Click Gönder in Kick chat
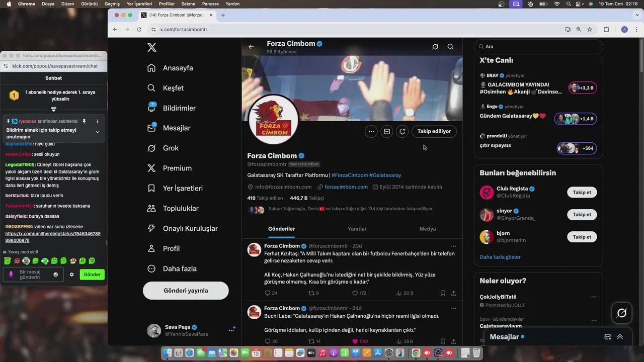644x362 pixels. (92, 275)
